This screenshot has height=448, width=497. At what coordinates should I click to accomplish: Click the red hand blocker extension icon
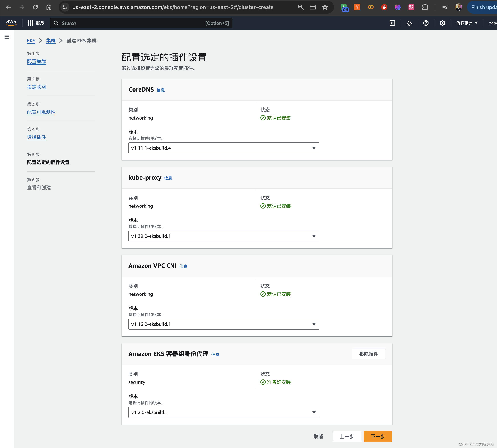(384, 7)
